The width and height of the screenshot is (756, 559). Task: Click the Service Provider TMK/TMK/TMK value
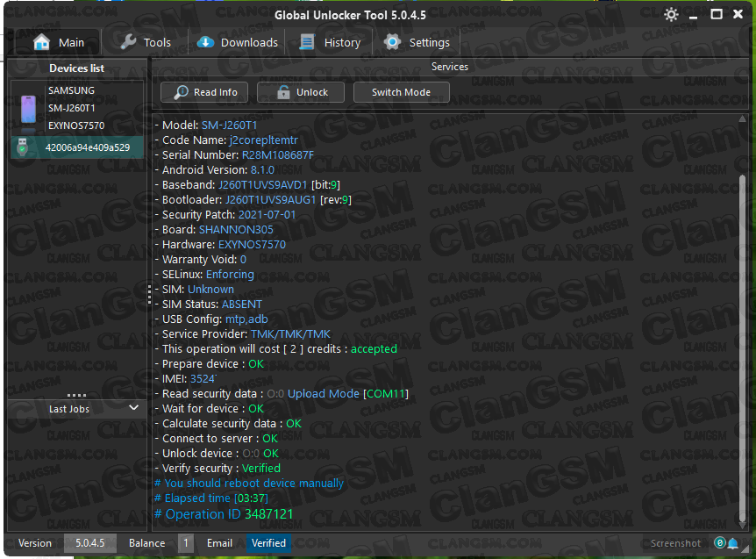290,333
